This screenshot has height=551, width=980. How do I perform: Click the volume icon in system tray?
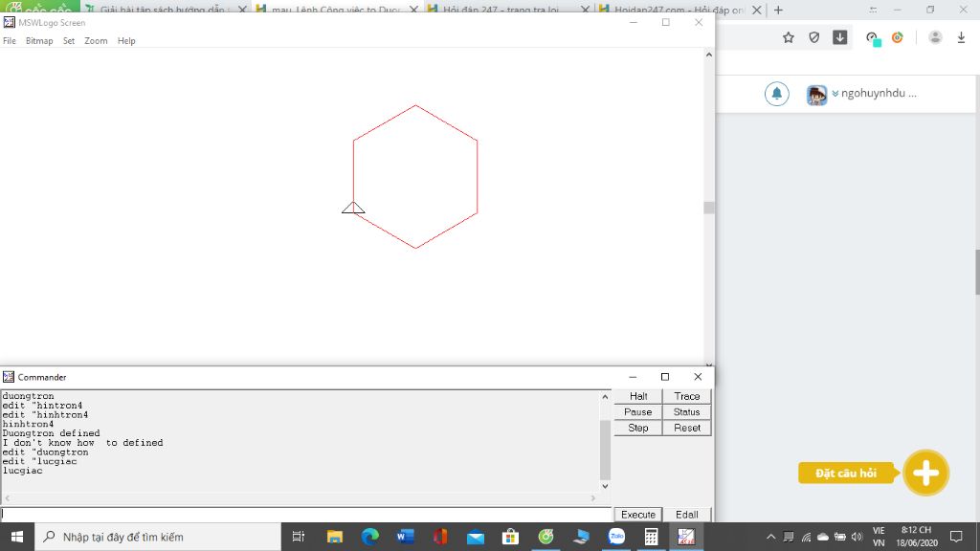(857, 537)
